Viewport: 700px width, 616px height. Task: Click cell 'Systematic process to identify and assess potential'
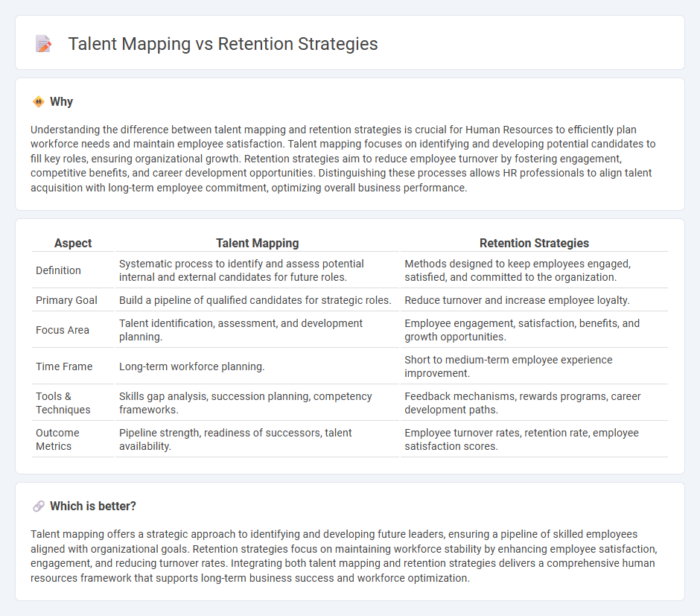pyautogui.click(x=257, y=270)
